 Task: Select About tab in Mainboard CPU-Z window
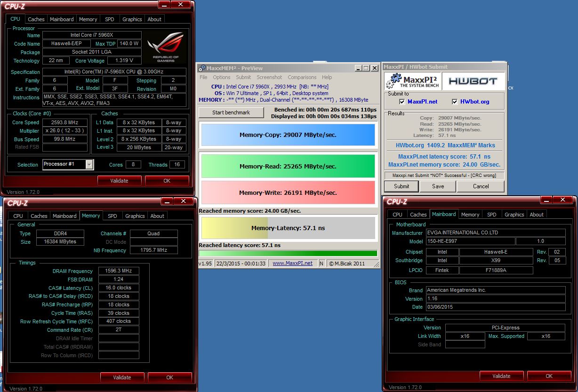(537, 215)
